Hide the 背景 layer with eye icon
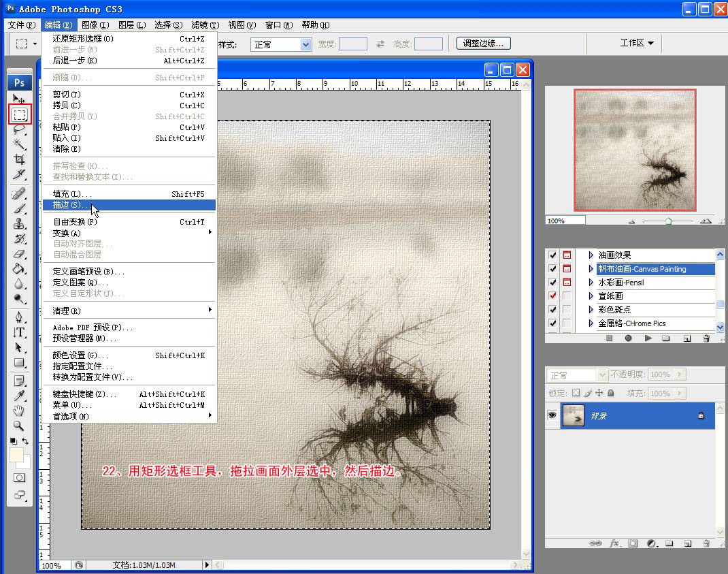728x574 pixels. click(552, 415)
